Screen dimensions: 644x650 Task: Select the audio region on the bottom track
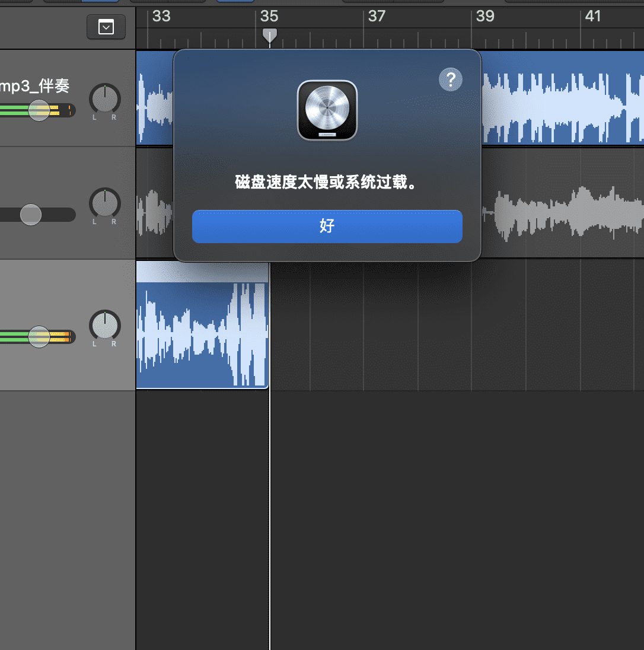coord(202,332)
